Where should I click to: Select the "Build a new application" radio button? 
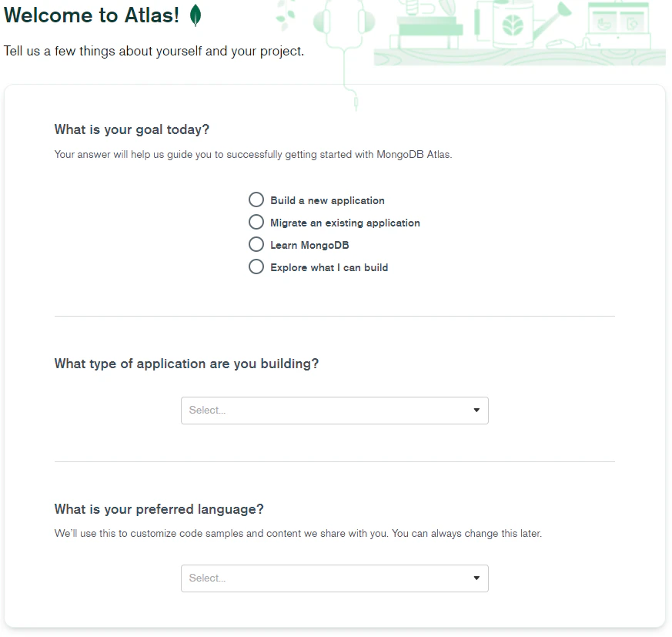tap(256, 200)
